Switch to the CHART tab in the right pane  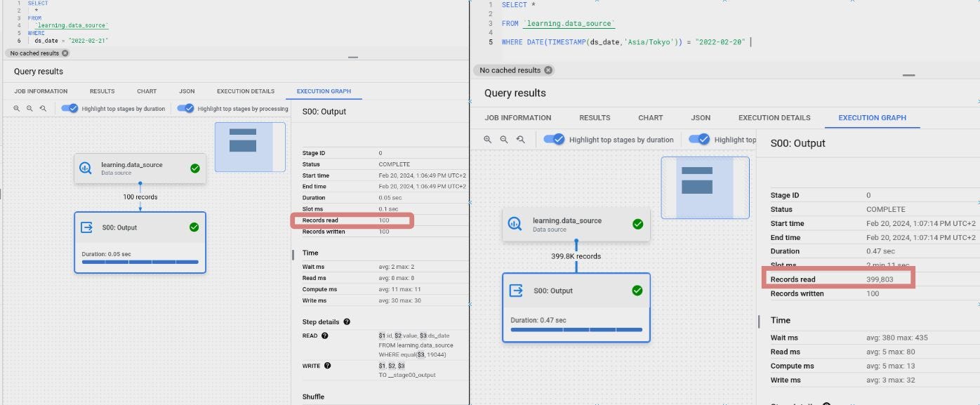(x=651, y=118)
